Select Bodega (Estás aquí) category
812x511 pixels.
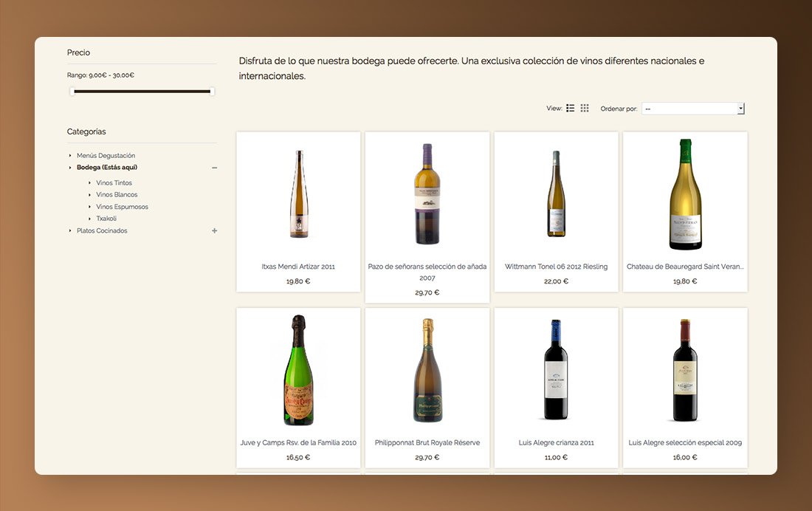pos(107,168)
